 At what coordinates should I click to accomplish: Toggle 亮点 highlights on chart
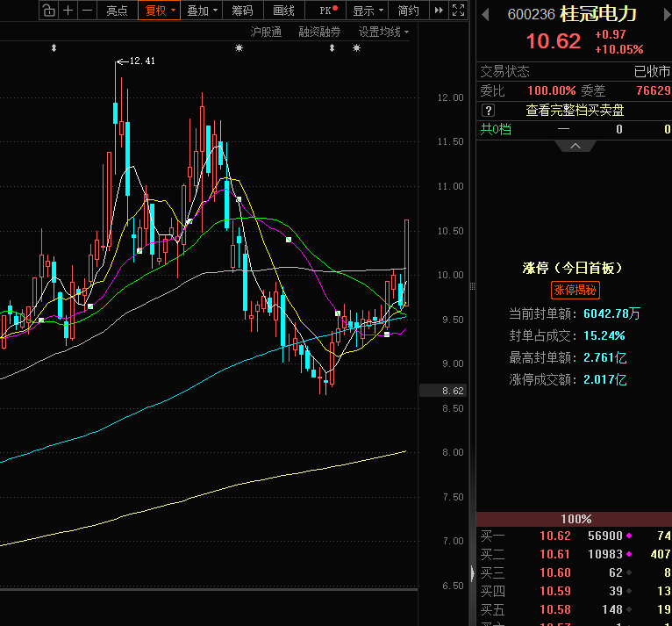tap(117, 11)
